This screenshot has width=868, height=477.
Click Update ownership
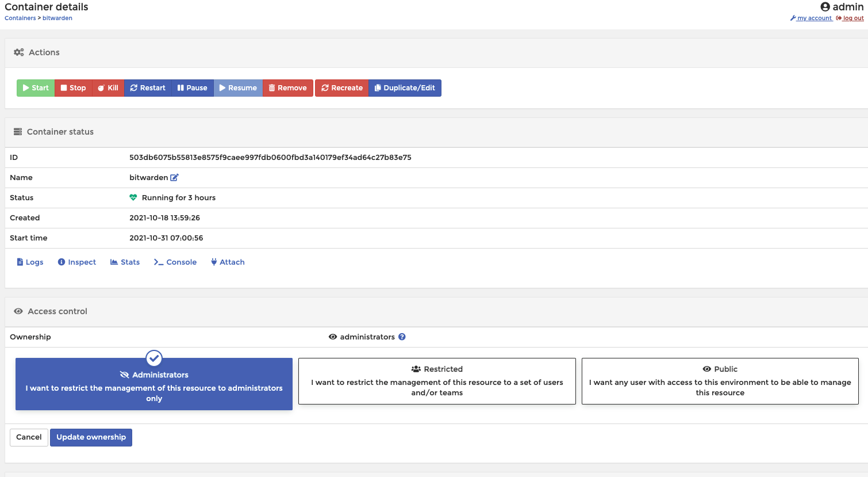91,437
